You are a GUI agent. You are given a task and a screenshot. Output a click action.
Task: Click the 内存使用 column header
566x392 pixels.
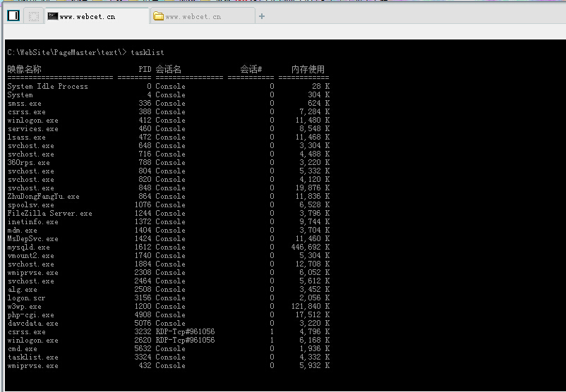(x=308, y=69)
